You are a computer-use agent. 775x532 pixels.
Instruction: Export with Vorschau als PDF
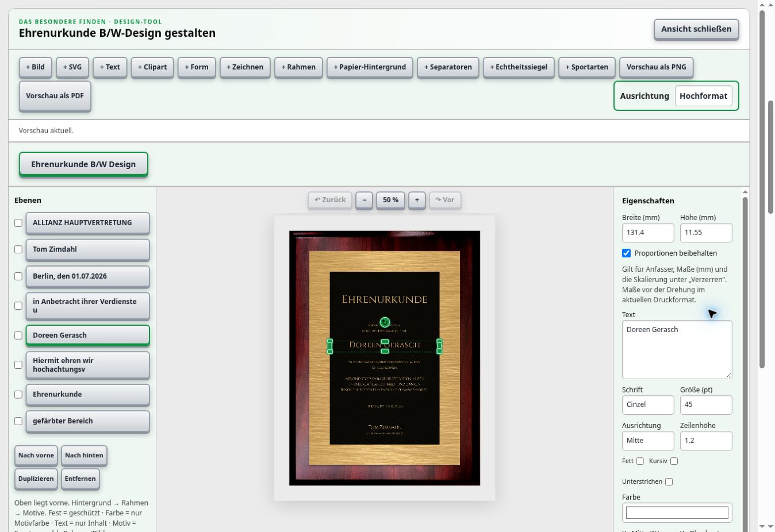pyautogui.click(x=55, y=96)
